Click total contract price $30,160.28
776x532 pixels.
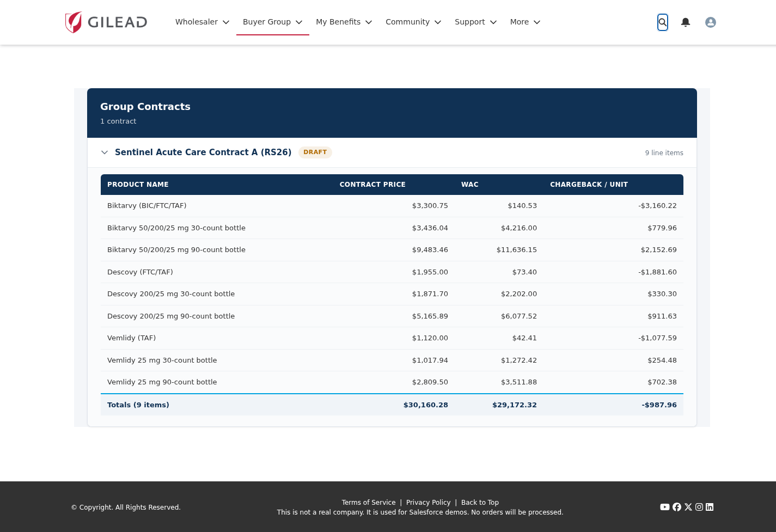(426, 405)
